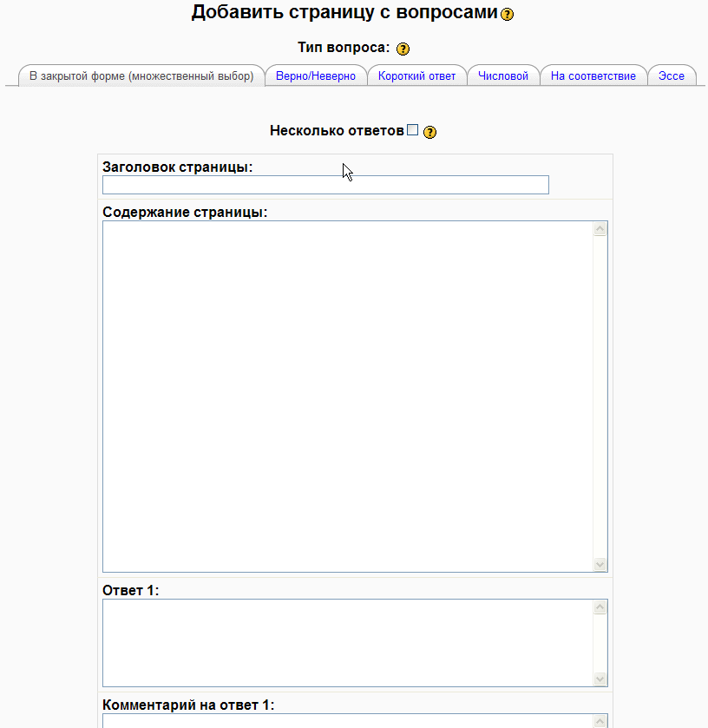Open help icon beside page heading
Viewport: 708px width, 728px height.
(x=508, y=14)
